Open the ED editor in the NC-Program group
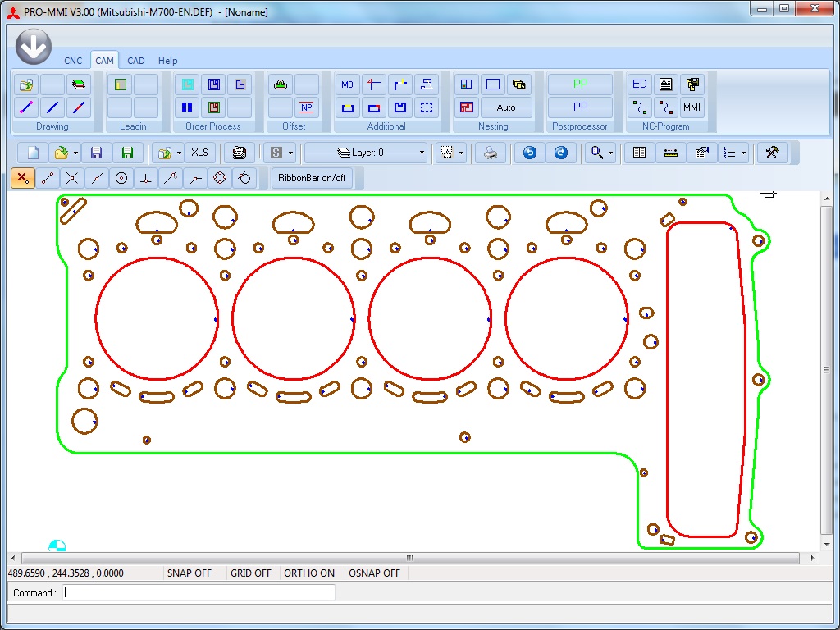Viewport: 840px width, 630px height. click(x=640, y=84)
